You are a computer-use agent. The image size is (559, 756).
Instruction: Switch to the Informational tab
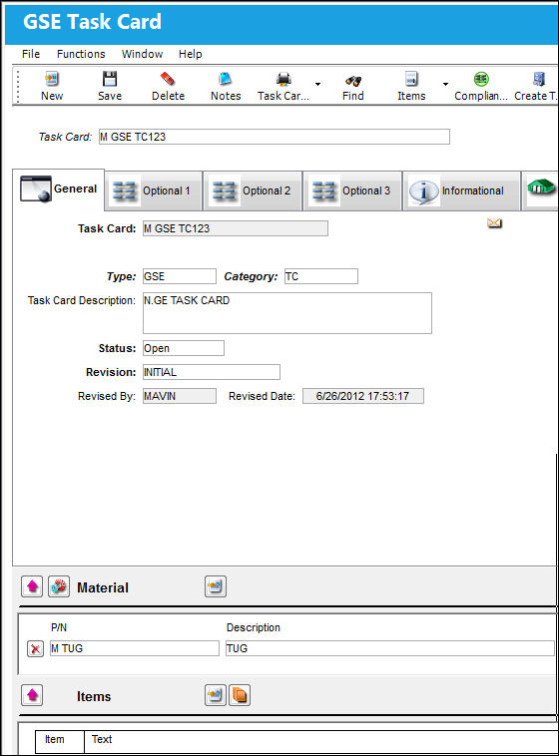tap(462, 190)
